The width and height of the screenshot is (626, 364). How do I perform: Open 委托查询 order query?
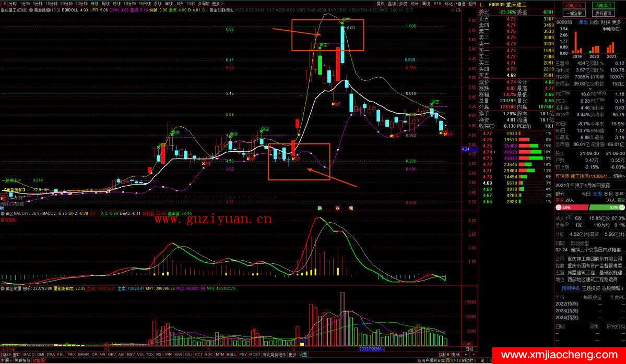605,13
